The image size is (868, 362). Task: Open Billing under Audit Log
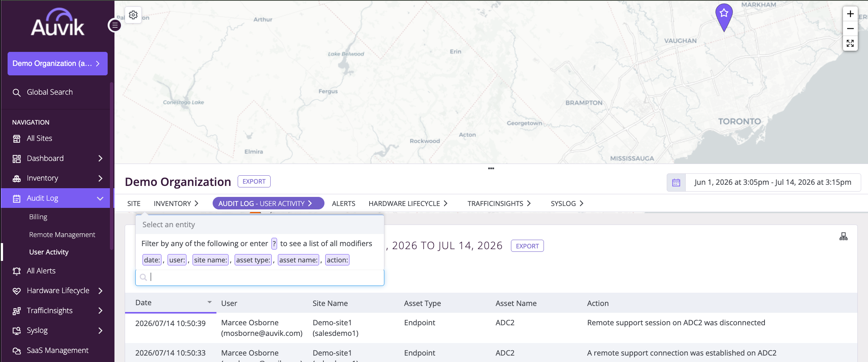tap(38, 217)
